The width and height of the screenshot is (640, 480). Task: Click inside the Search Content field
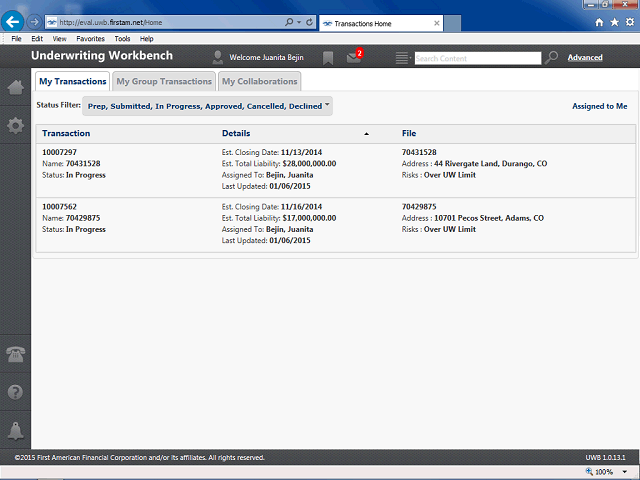[478, 58]
